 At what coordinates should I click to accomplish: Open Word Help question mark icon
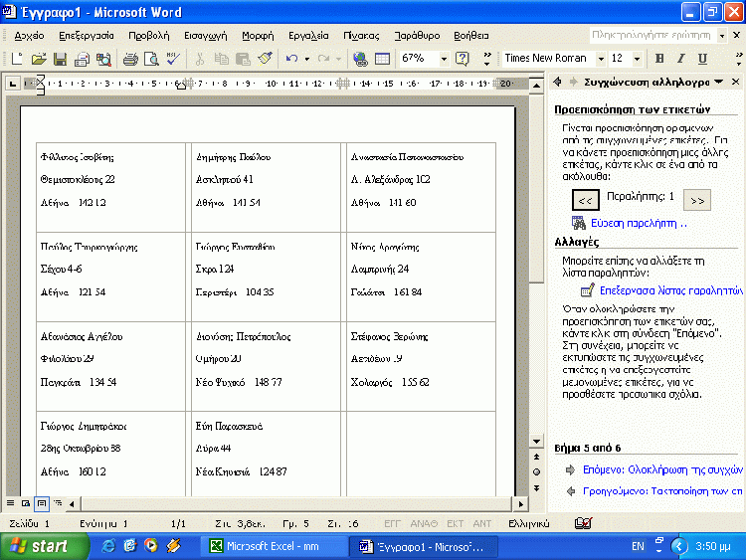point(462,59)
